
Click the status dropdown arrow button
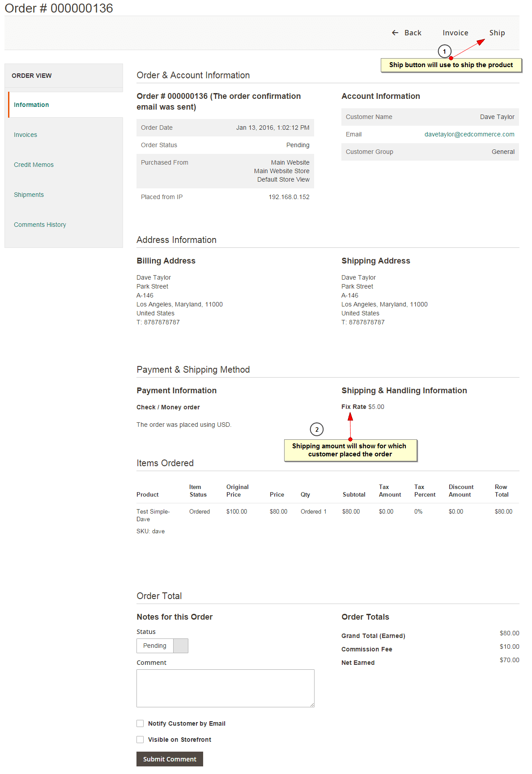[x=181, y=646]
